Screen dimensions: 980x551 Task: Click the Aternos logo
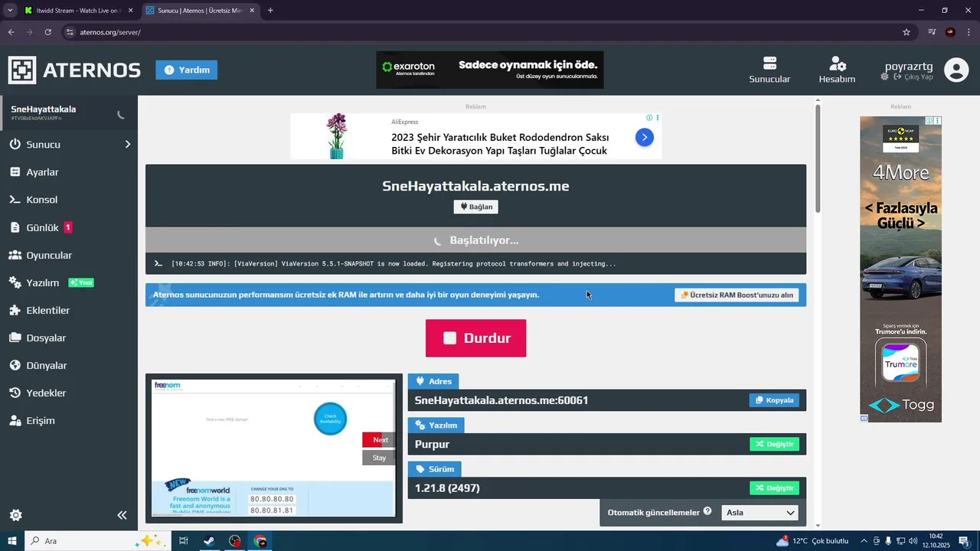74,70
